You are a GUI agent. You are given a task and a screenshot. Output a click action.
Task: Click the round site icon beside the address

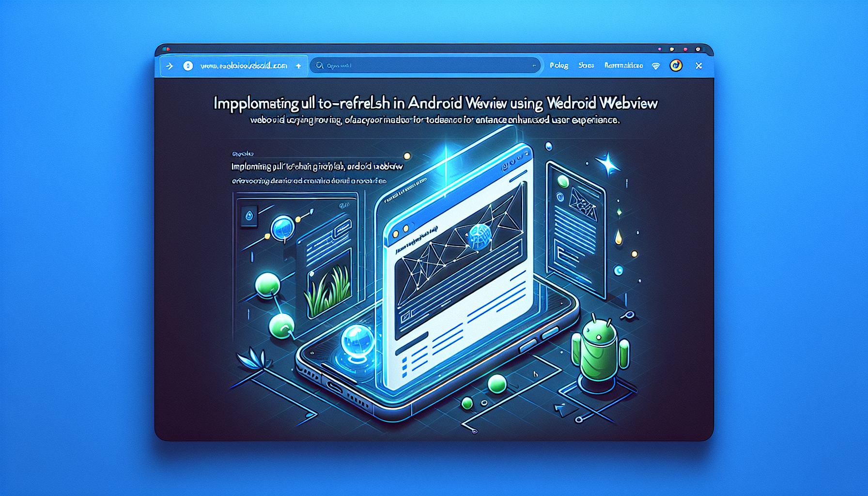pos(188,66)
